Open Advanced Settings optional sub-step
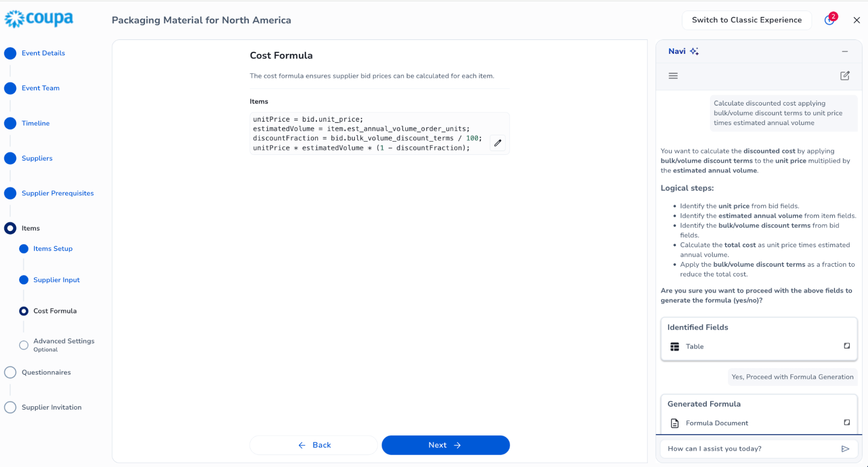868x467 pixels. (63, 345)
